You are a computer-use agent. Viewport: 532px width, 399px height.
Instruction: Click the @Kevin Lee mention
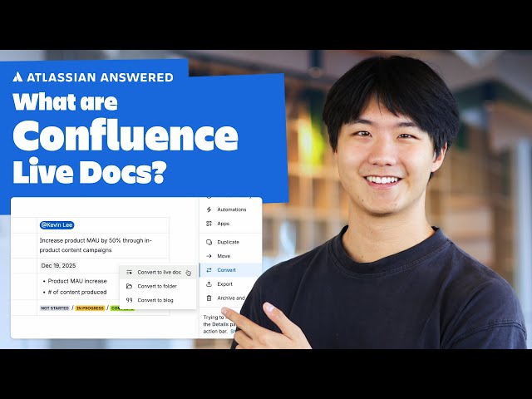point(57,225)
